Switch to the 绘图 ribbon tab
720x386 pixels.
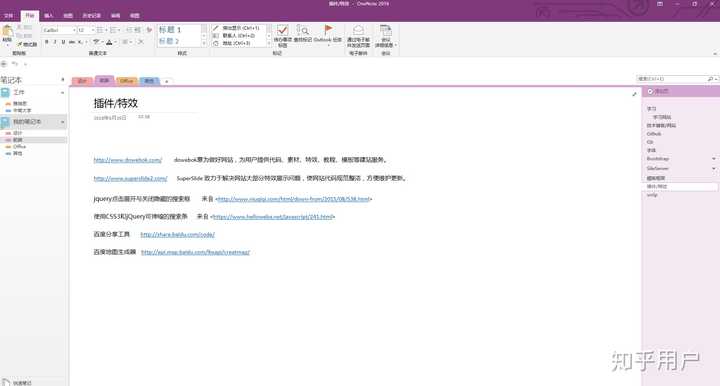(x=68, y=16)
